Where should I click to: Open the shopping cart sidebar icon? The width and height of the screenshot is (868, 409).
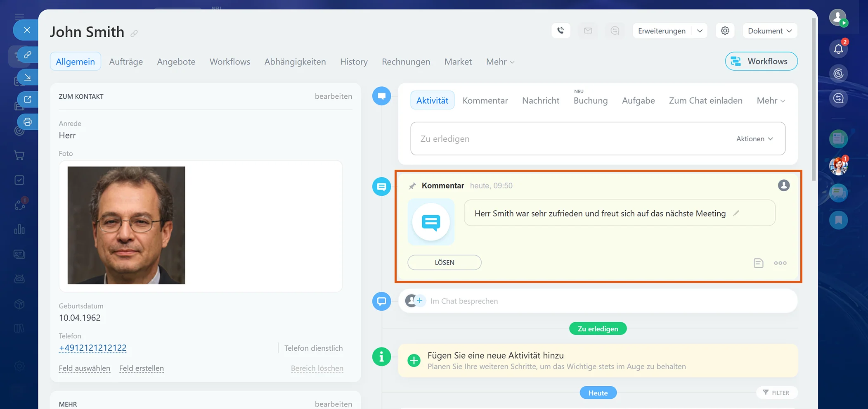pos(19,155)
